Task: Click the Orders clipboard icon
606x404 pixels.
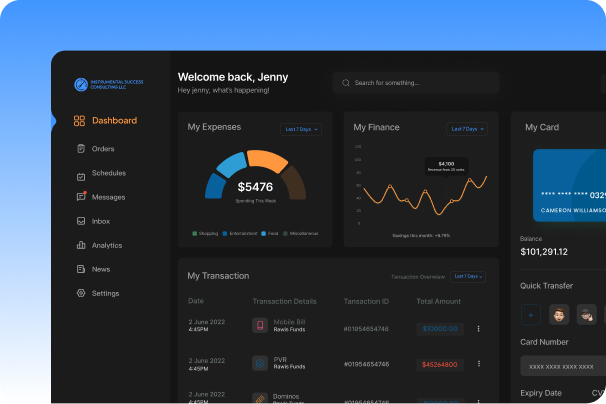Action: tap(80, 149)
